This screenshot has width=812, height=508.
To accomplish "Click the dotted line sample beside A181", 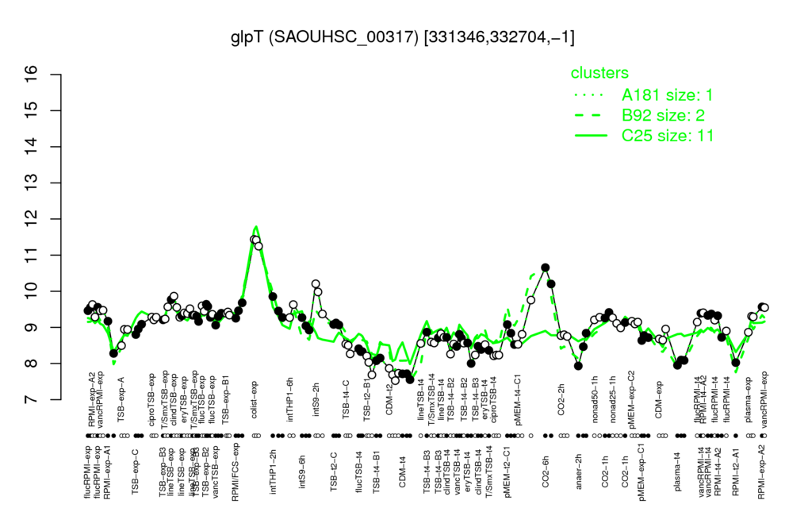I will click(x=590, y=95).
